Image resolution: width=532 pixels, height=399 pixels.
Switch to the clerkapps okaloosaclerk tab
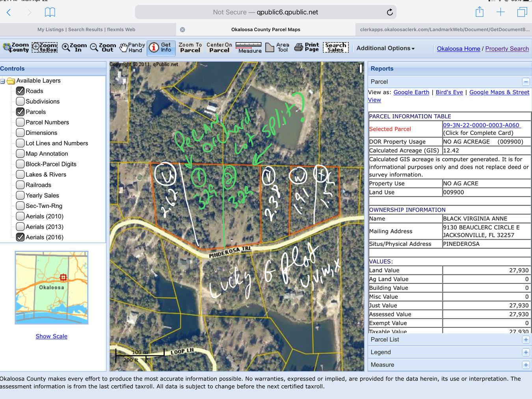(x=445, y=30)
